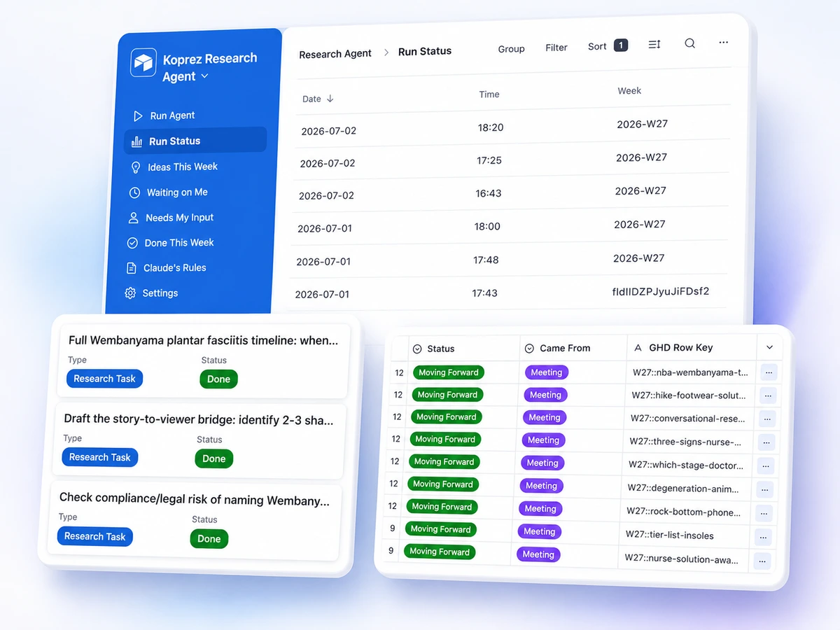
Task: Open ellipsis for W27::which-stage-doctor row
Action: click(x=766, y=465)
